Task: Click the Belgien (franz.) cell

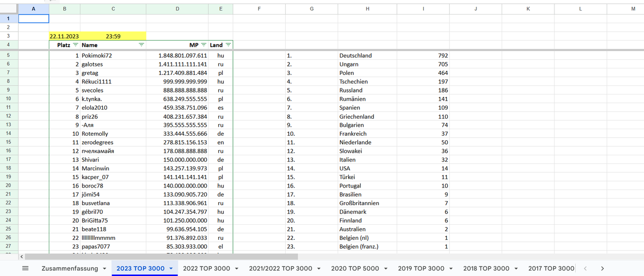Action: [367, 246]
